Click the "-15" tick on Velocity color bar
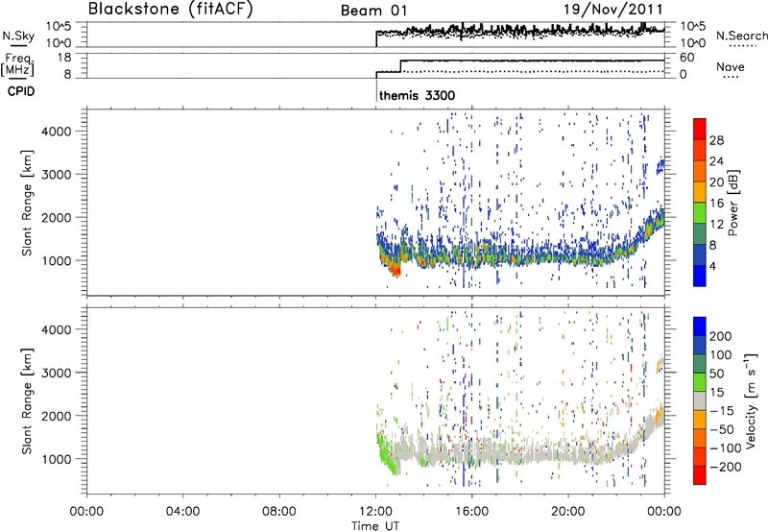The width and height of the screenshot is (768, 532). (x=722, y=411)
